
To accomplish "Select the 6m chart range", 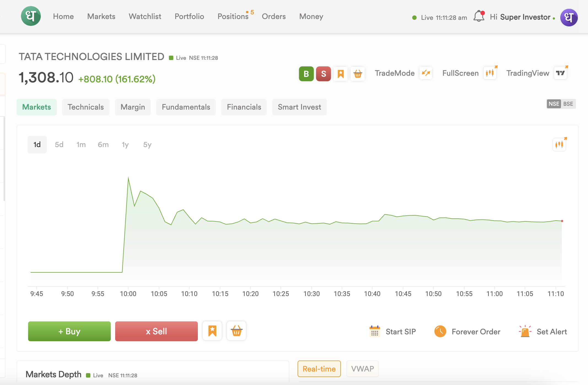I will (x=103, y=145).
